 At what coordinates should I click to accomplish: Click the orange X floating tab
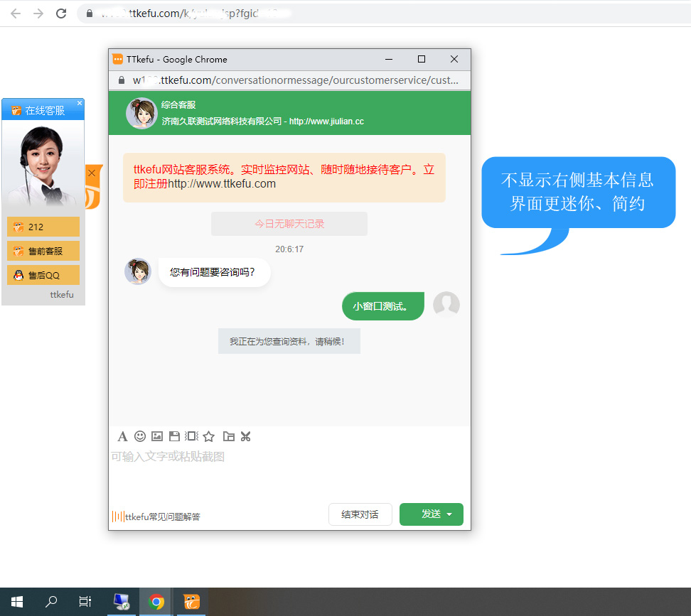click(92, 173)
